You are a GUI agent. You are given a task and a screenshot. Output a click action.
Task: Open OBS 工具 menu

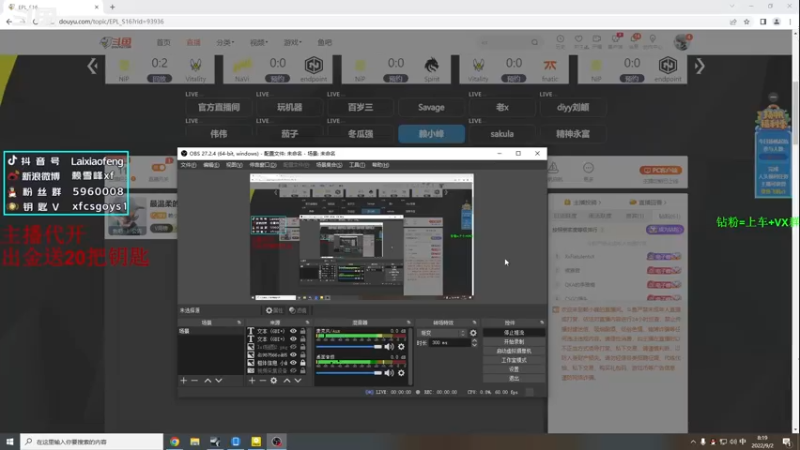tap(357, 165)
